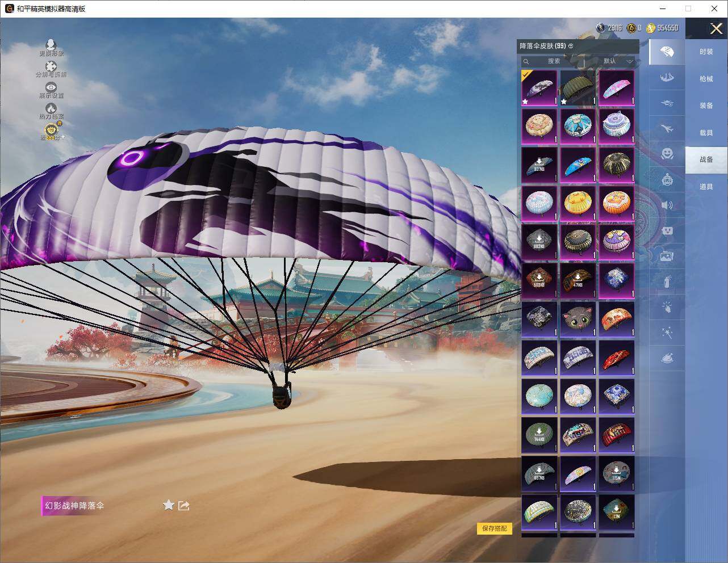728x563 pixels.
Task: Open the flame 热力档案 icon
Action: point(51,109)
